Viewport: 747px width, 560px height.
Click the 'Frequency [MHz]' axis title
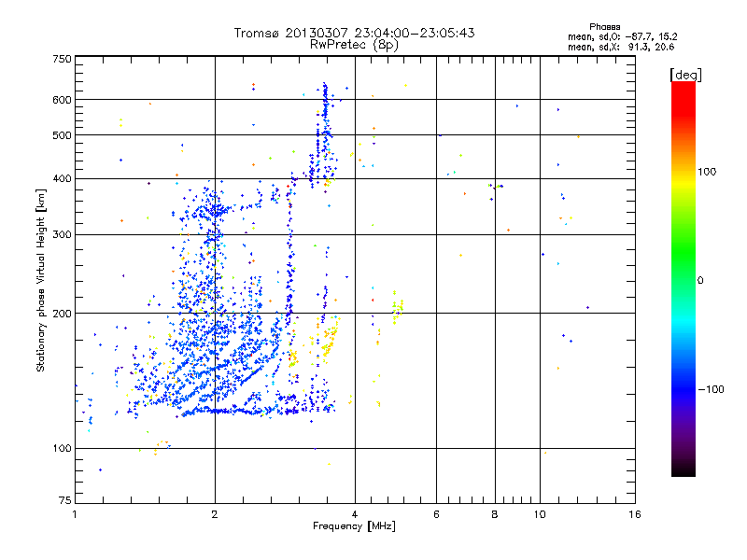(354, 526)
